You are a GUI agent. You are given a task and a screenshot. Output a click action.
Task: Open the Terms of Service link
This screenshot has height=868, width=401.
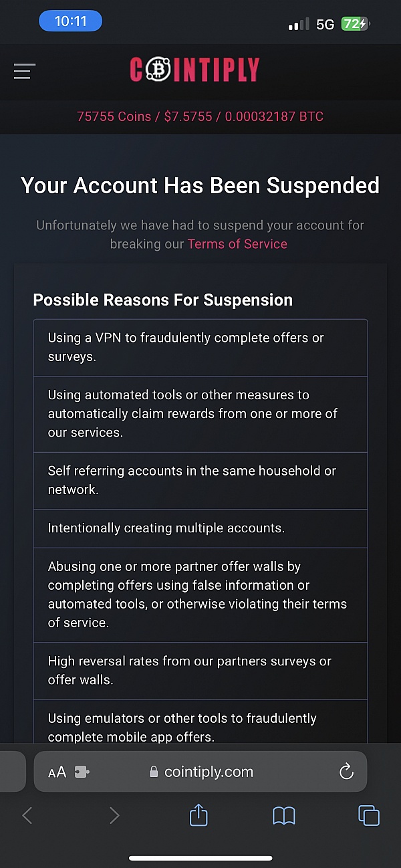237,244
